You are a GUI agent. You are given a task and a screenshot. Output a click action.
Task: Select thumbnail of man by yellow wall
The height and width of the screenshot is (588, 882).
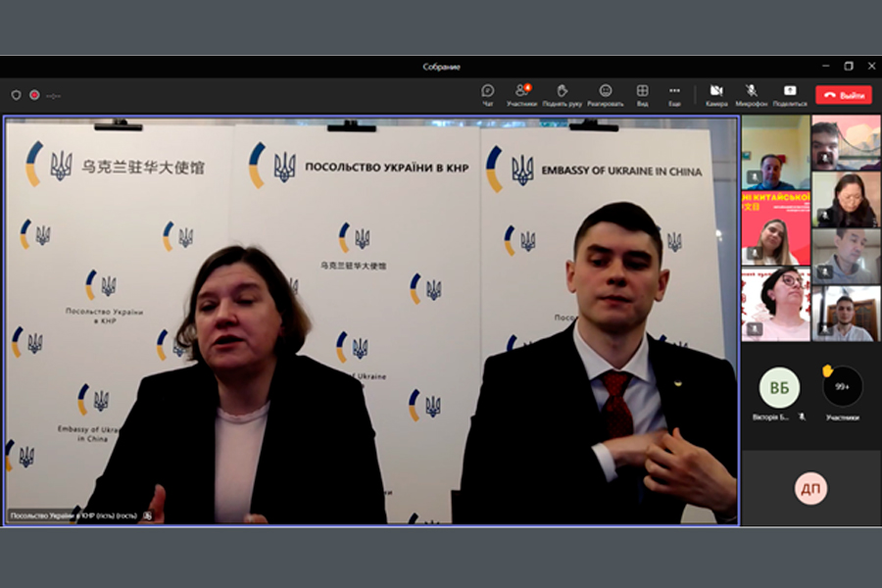(x=776, y=152)
